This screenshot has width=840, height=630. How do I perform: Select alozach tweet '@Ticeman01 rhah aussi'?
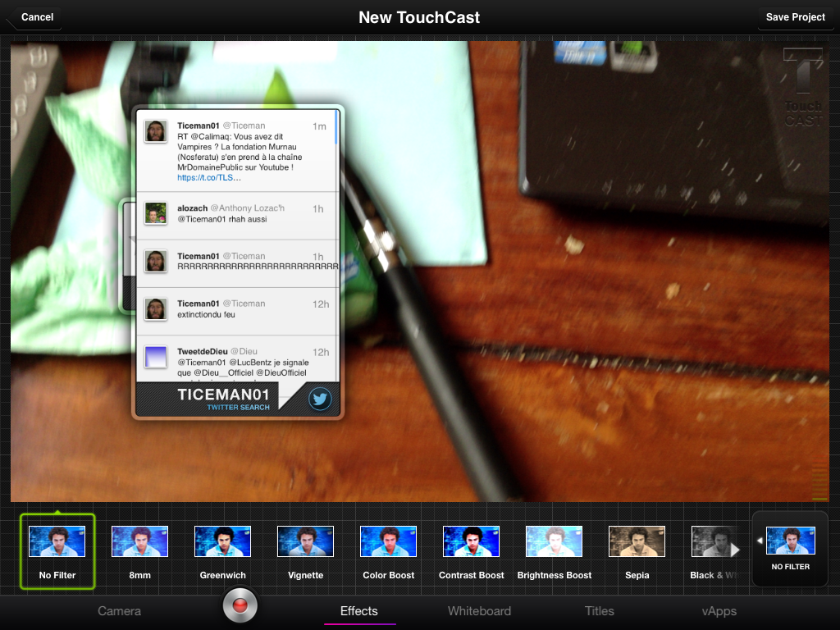tap(237, 216)
